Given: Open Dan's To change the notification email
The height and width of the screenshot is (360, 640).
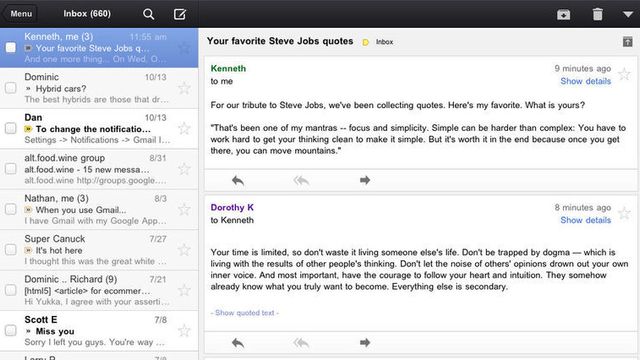Looking at the screenshot, I should point(99,128).
